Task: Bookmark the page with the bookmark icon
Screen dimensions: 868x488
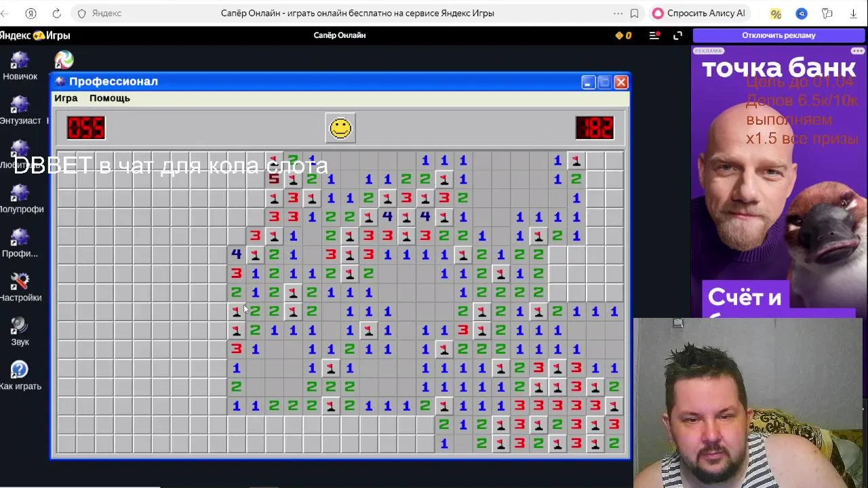Action: click(635, 13)
